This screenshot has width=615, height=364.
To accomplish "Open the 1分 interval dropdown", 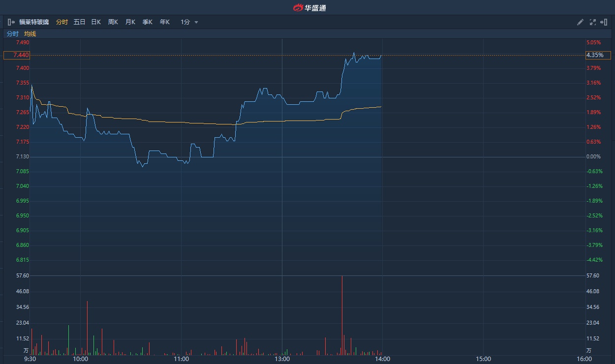I will (x=189, y=22).
